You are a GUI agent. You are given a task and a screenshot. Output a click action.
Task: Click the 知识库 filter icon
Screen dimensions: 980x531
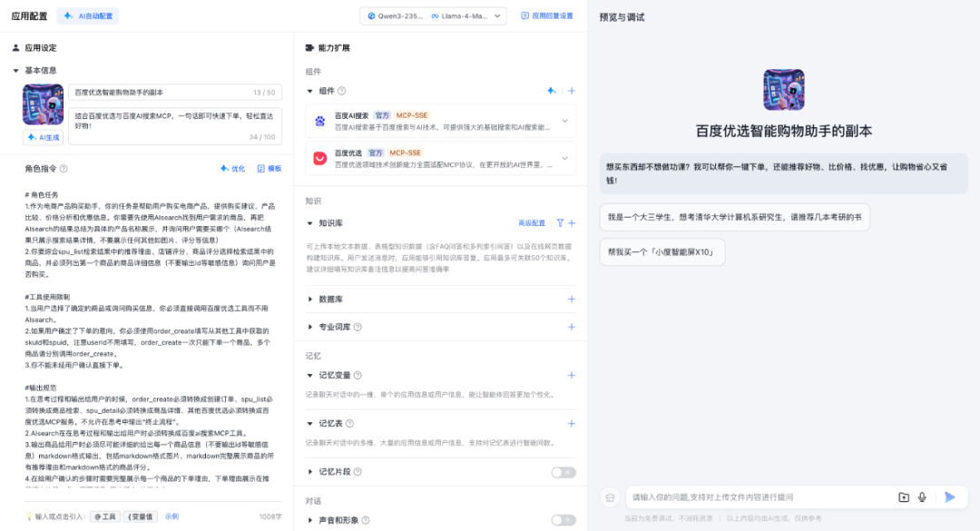point(560,223)
